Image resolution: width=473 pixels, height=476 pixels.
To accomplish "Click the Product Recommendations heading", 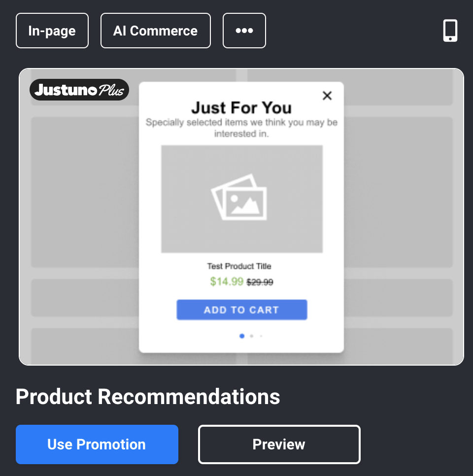I will click(x=148, y=397).
